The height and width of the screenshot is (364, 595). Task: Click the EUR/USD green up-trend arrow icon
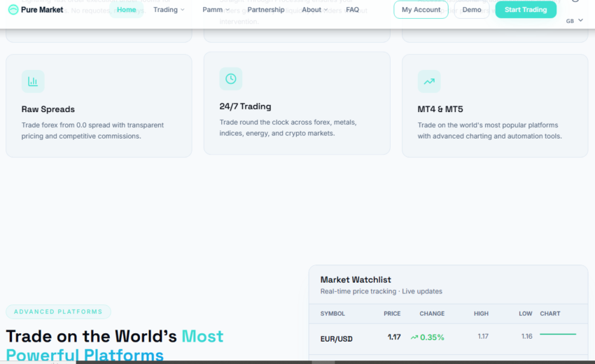click(414, 337)
